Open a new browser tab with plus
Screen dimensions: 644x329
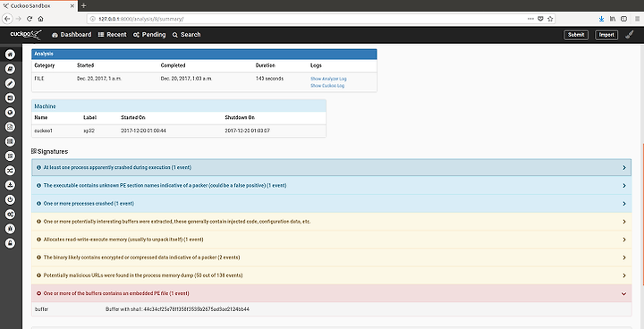pos(84,5)
